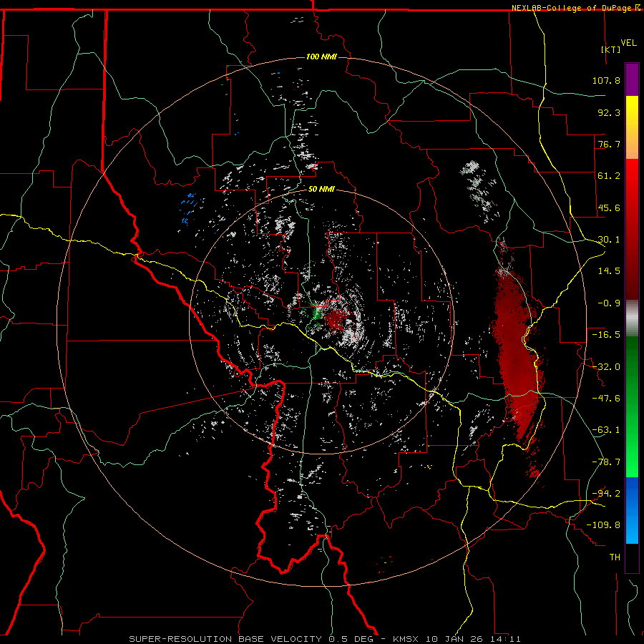The image size is (644, 644).
Task: Select the -78.7 scale value
Action: [606, 462]
